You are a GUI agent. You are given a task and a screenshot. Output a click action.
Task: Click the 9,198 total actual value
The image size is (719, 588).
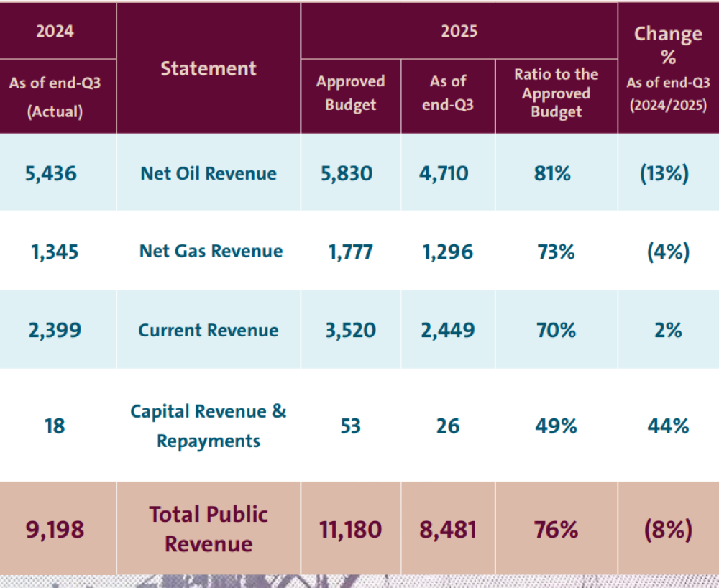(x=55, y=530)
